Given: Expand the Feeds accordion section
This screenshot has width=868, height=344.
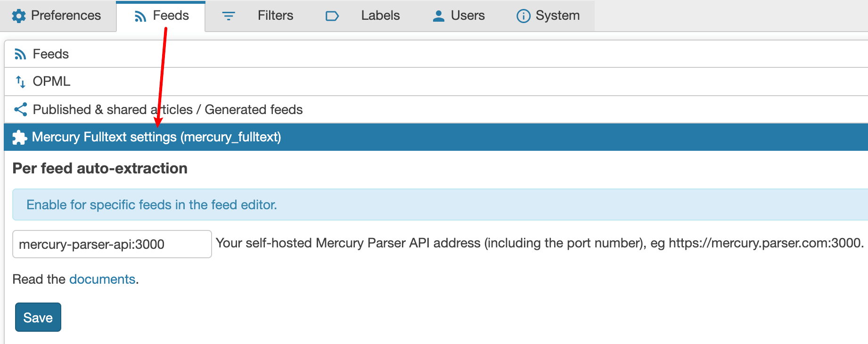Looking at the screenshot, I should pos(436,54).
